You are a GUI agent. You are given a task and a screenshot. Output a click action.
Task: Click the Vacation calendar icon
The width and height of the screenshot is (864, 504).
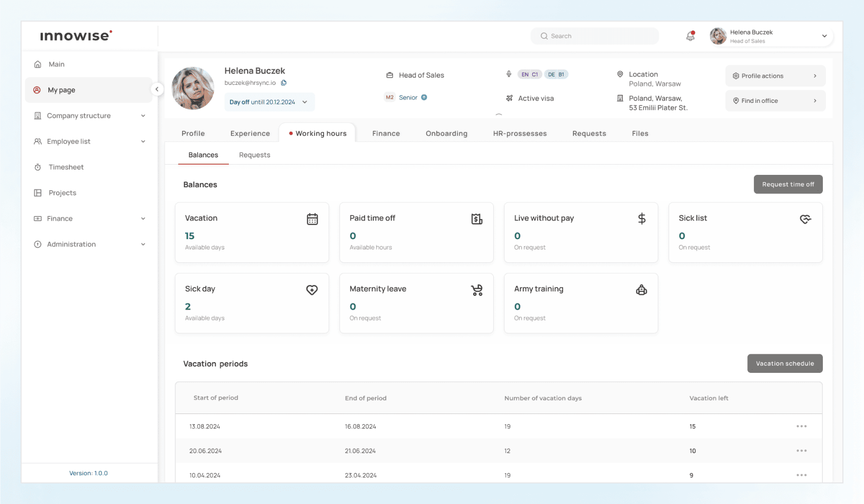pyautogui.click(x=312, y=219)
